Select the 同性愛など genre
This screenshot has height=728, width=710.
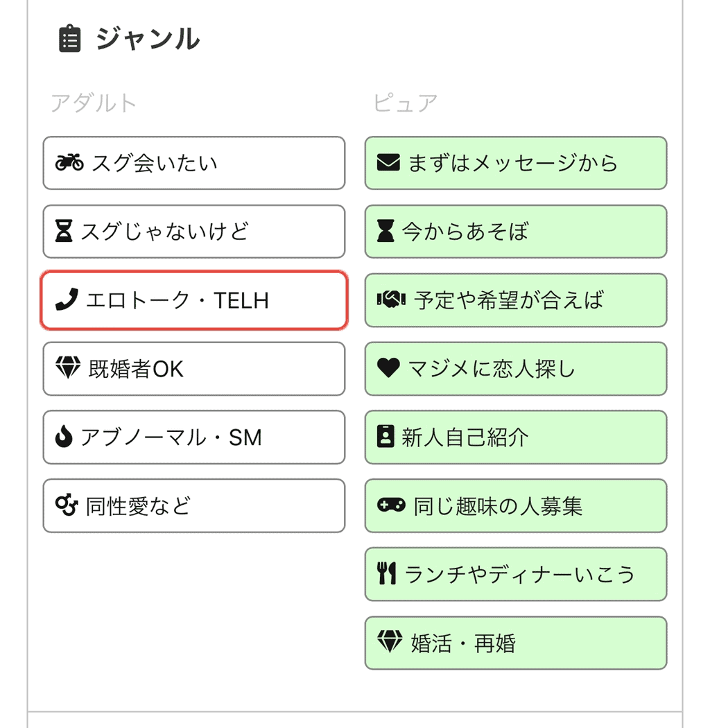coord(194,505)
